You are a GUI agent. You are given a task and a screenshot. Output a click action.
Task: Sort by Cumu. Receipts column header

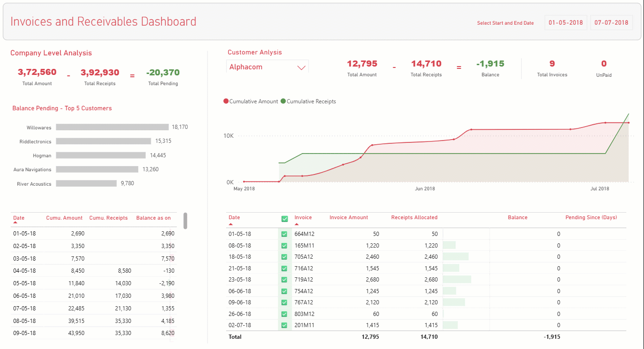pos(108,218)
